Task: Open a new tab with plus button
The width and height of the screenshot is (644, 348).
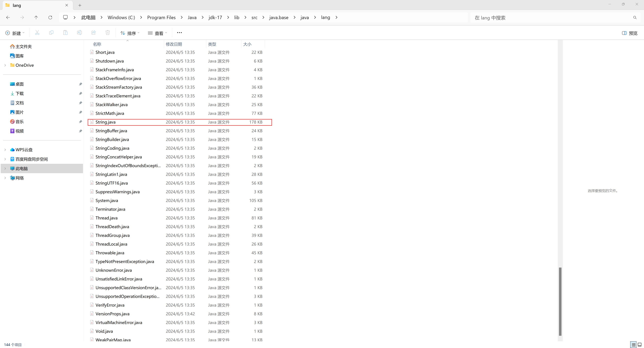Action: 80,5
